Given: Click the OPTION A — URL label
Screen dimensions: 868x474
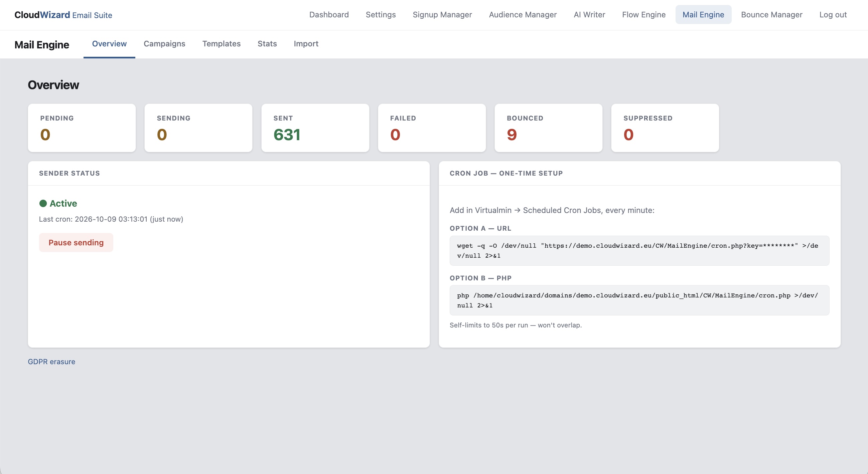Looking at the screenshot, I should click(x=480, y=228).
